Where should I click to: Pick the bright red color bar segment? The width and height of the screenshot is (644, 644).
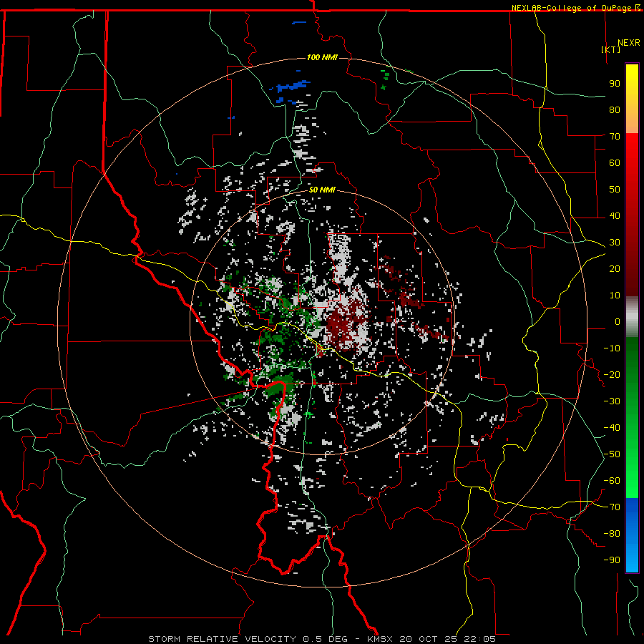coord(632,148)
